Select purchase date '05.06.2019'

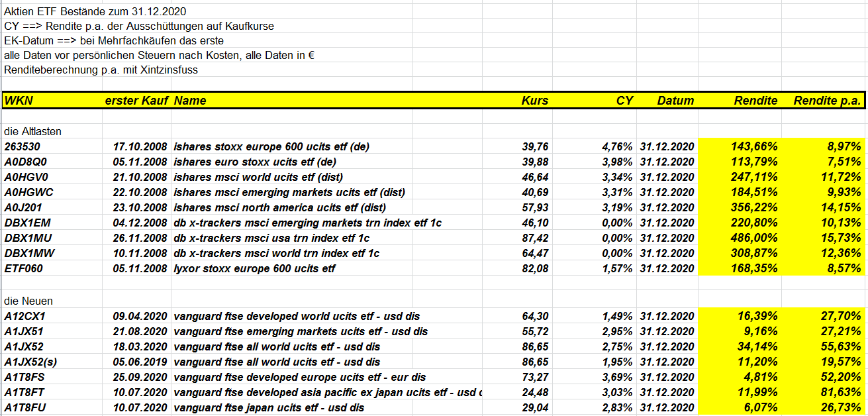pyautogui.click(x=140, y=362)
